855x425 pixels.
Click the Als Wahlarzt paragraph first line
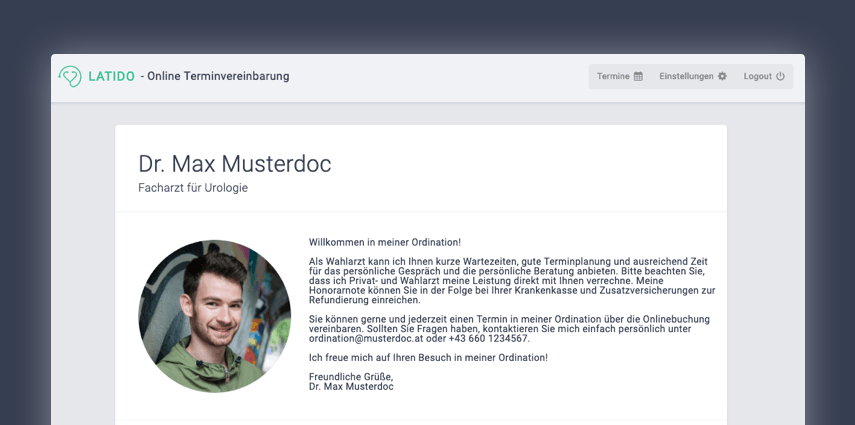[508, 262]
